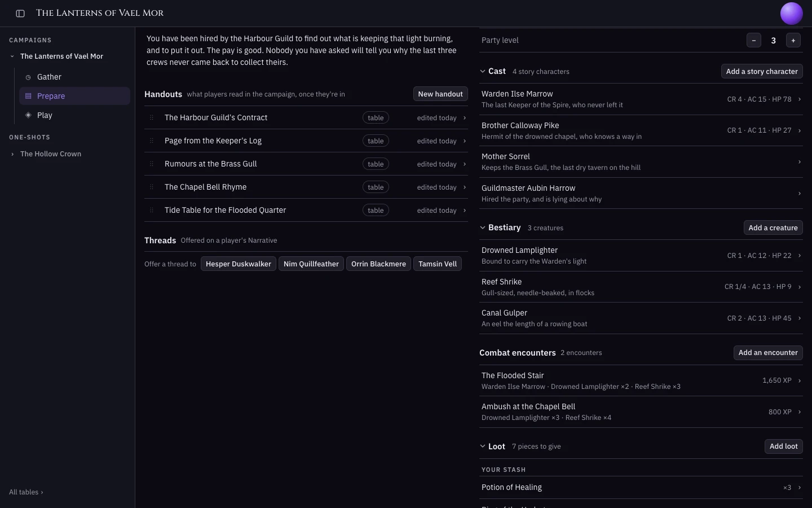Image resolution: width=812 pixels, height=508 pixels.
Task: Offer a thread to Orrin Blackmere
Action: click(378, 264)
